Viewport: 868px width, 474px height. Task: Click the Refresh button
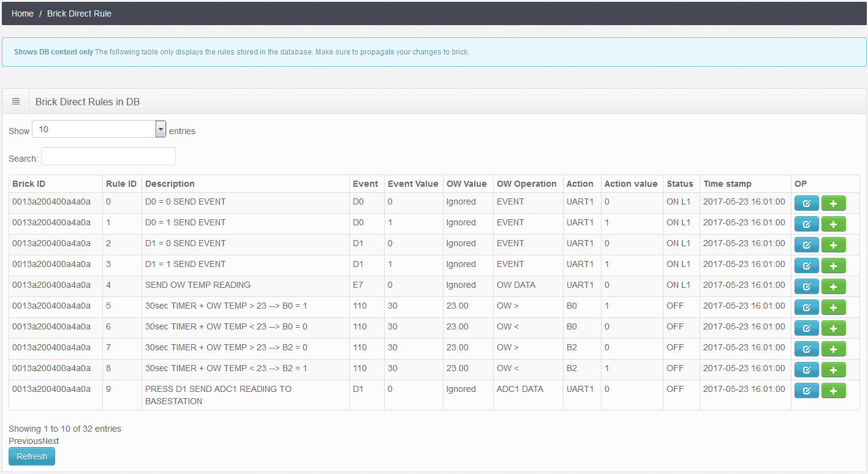click(x=32, y=456)
